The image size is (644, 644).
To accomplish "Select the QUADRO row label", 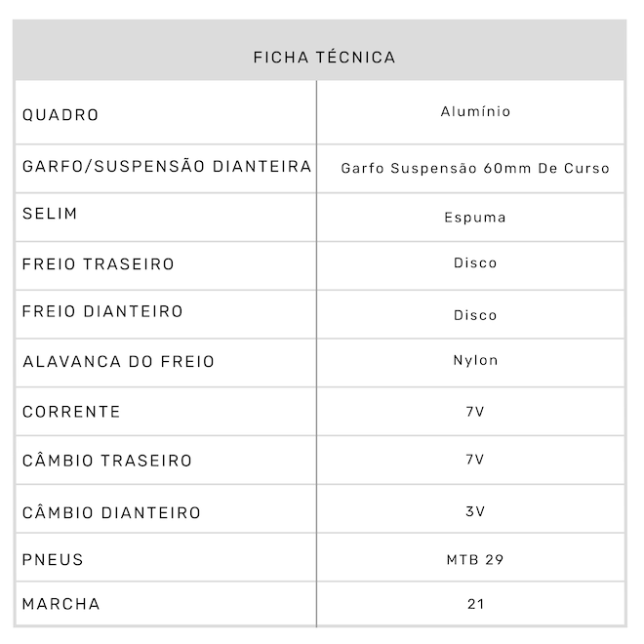I will coord(60,115).
